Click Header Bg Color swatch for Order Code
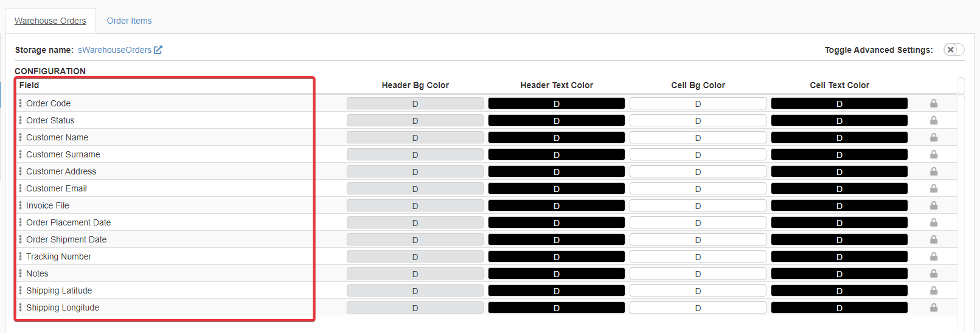The image size is (980, 333). pyautogui.click(x=415, y=104)
